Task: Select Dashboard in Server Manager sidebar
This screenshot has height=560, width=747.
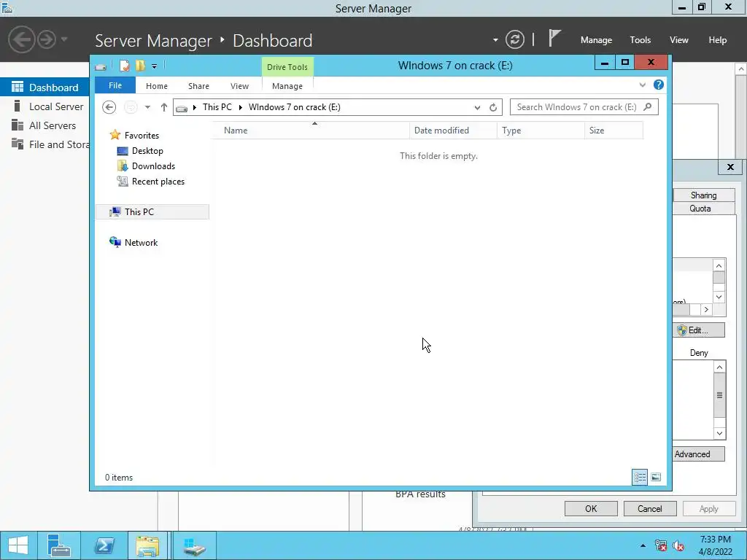Action: (x=44, y=87)
